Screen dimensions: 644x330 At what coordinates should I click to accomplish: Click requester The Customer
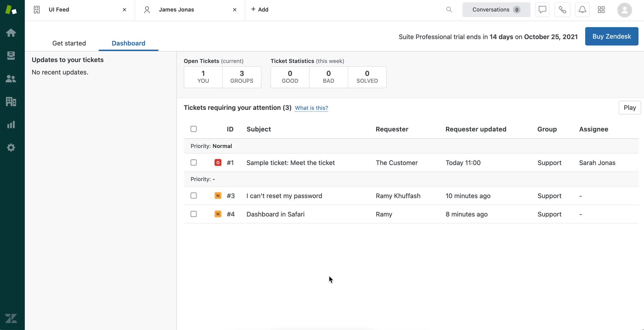click(x=396, y=163)
